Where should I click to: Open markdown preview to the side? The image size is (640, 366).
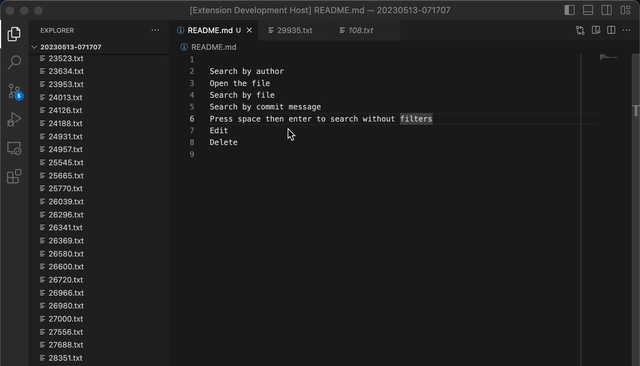click(596, 30)
